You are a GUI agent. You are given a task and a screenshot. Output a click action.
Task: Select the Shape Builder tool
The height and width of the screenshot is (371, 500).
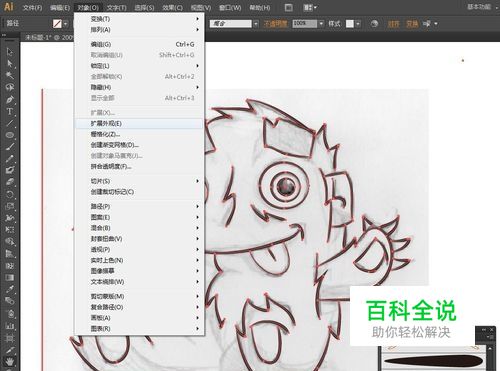9,241
